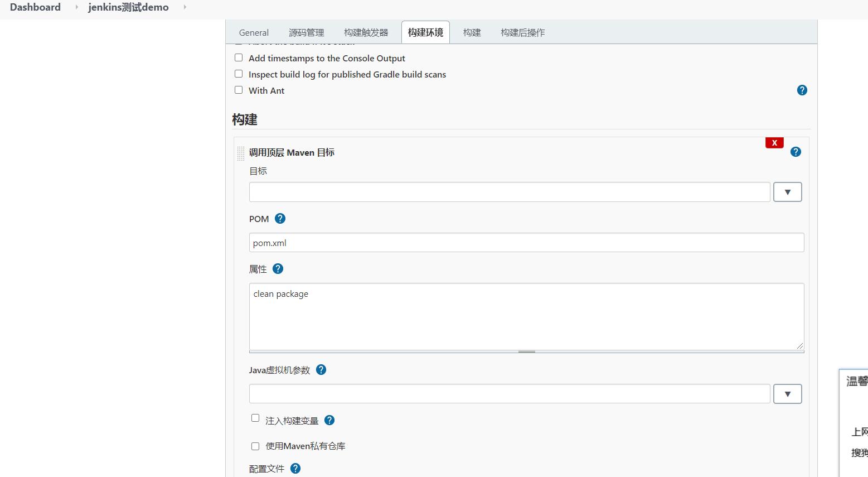Expand the 目标 field dropdown arrow

click(x=788, y=192)
